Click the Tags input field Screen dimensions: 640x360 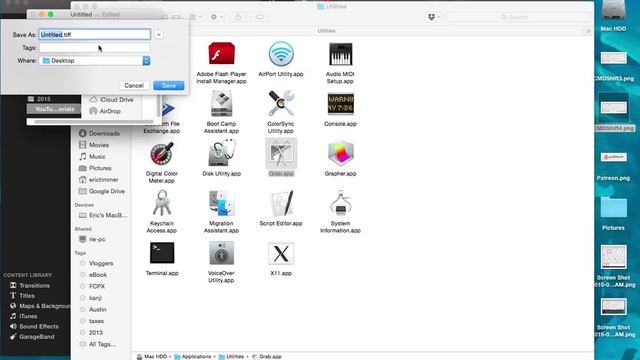coord(95,48)
